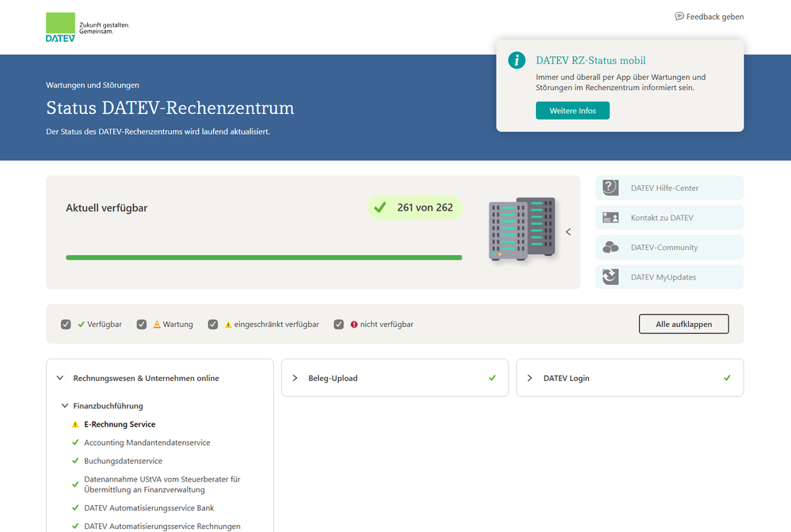Click the DATEV RZ-Status mobil heading
Viewport: 791px width, 532px height.
click(590, 60)
